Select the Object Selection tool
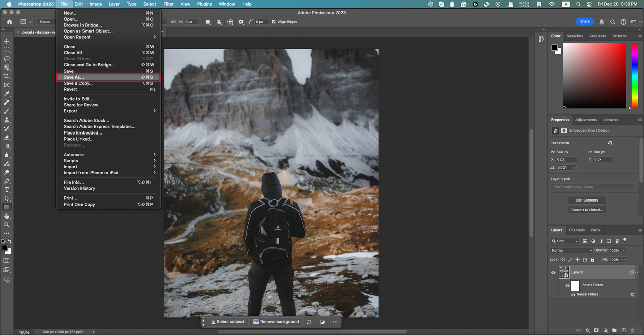Image resolution: width=644 pixels, height=335 pixels. tap(7, 68)
